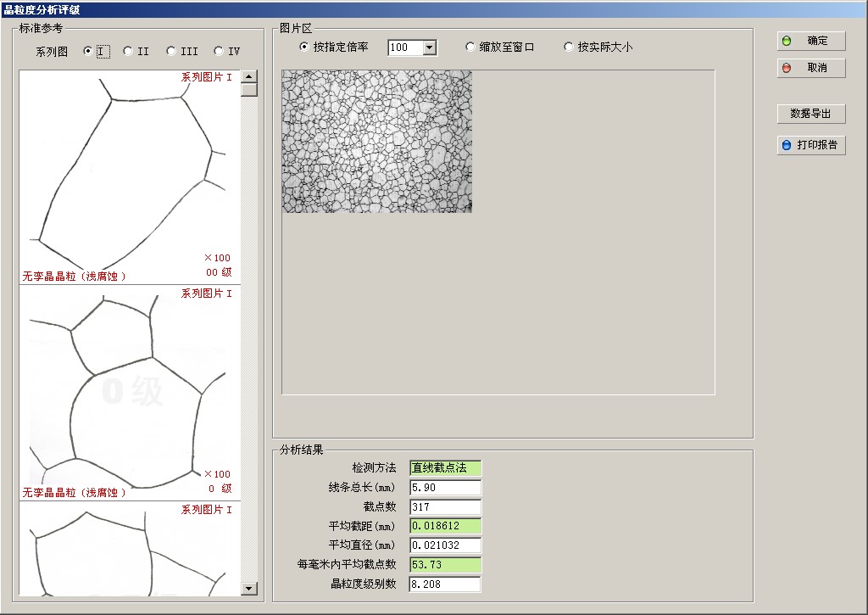Click the grain micrograph in image area
The width and height of the screenshot is (868, 615).
376,141
